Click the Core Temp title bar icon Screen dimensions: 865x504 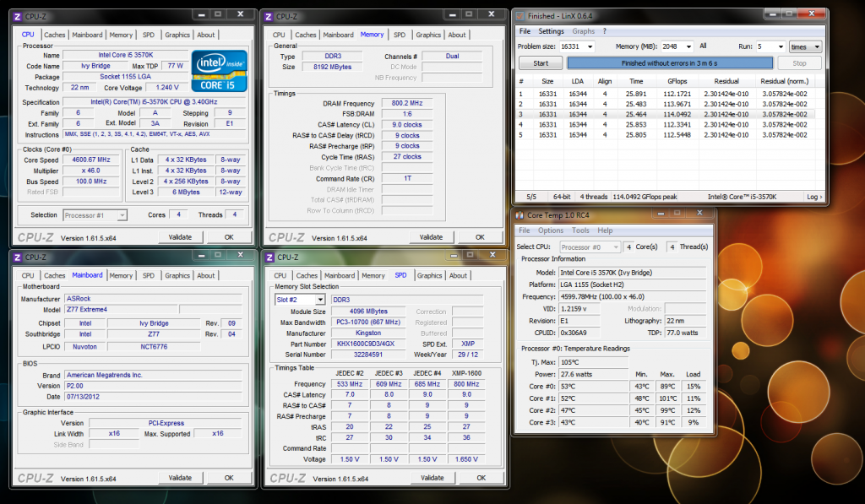520,215
